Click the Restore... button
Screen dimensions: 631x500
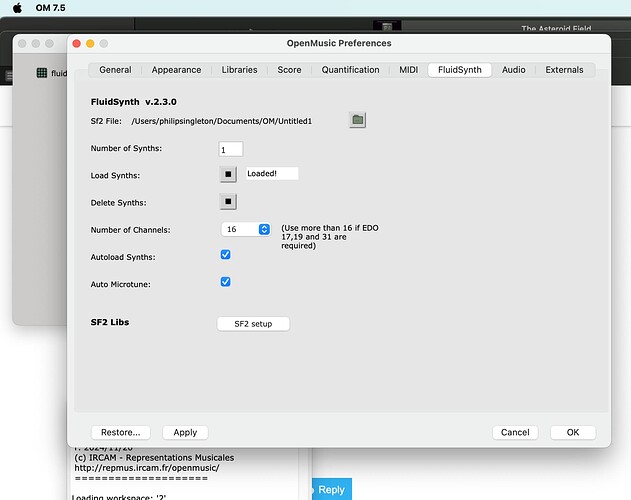point(121,432)
